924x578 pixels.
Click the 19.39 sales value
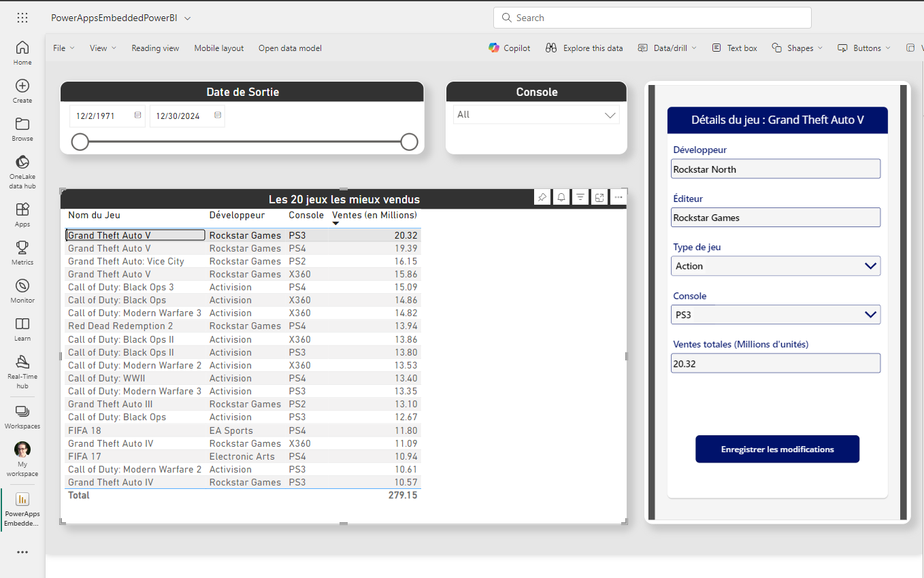[x=406, y=248]
